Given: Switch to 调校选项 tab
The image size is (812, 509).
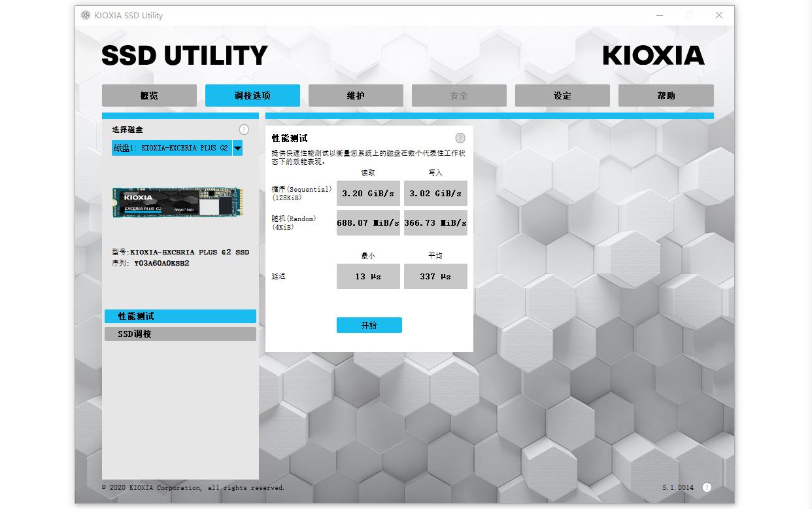Looking at the screenshot, I should coord(252,96).
